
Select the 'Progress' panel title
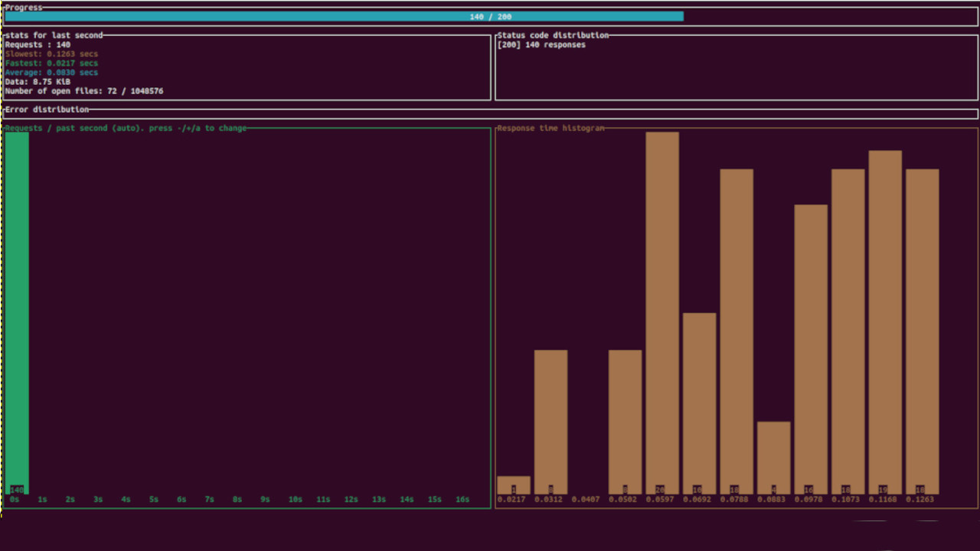coord(24,8)
